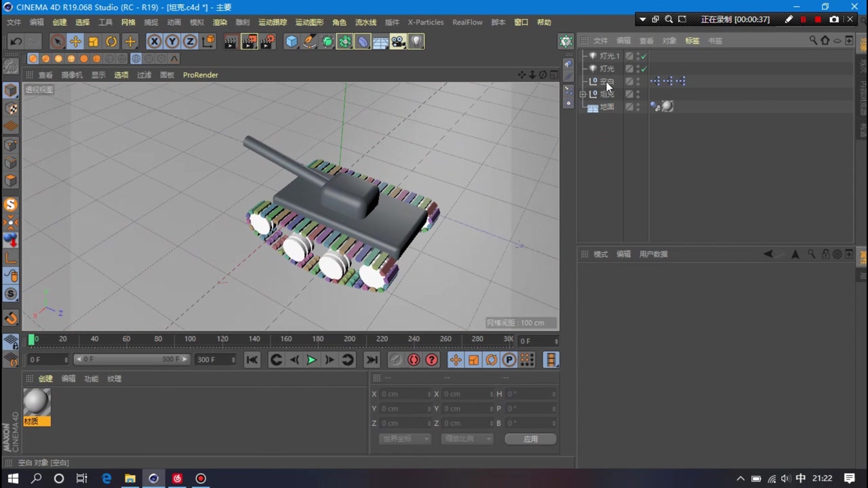This screenshot has height=488, width=868.
Task: Open Microsoft Edge from the taskbar
Action: click(x=106, y=479)
